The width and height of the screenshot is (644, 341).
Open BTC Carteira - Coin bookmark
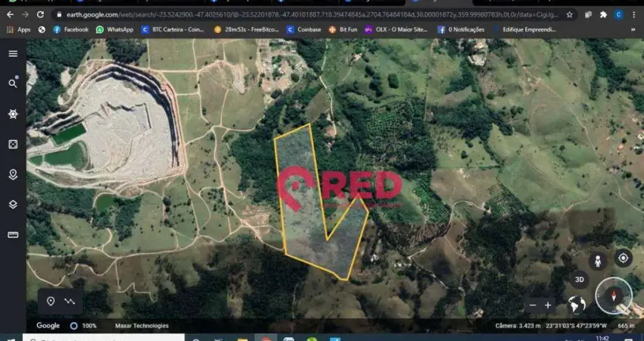(173, 30)
